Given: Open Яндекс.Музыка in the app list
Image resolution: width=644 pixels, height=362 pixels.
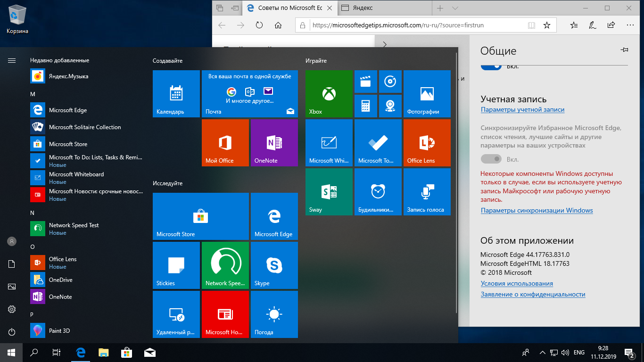Looking at the screenshot, I should coord(87,76).
